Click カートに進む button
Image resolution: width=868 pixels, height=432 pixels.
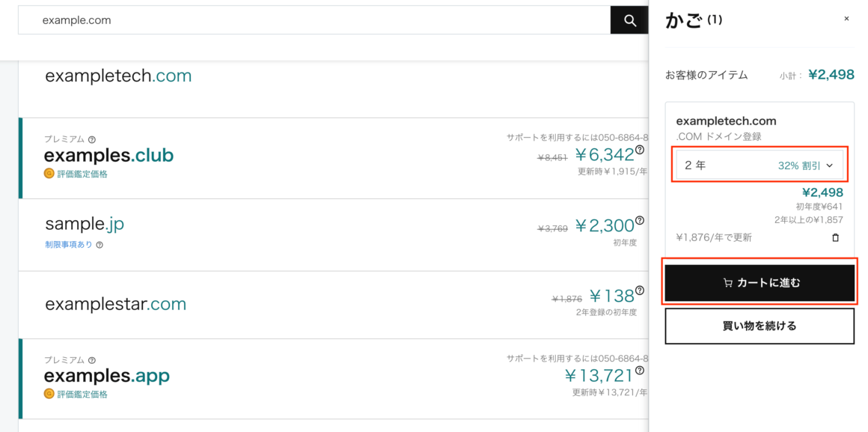tap(759, 283)
